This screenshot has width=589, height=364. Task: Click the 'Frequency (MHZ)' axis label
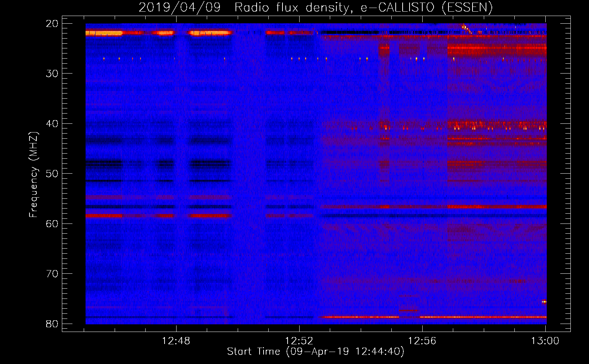33,175
